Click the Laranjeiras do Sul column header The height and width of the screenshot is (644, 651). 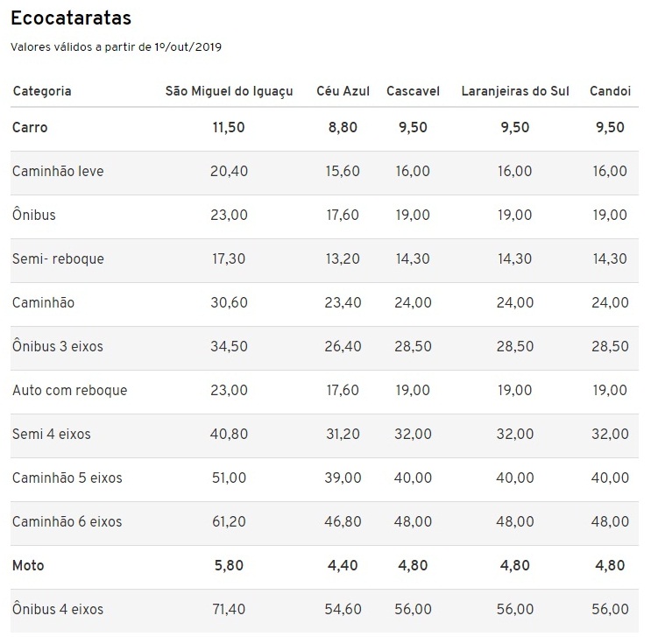[515, 91]
